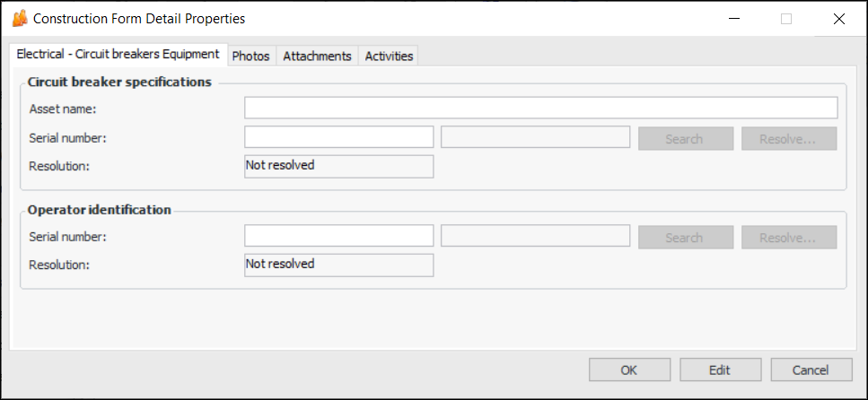The height and width of the screenshot is (400, 868).
Task: Click Resolve... in Circuit breaker specifications
Action: click(788, 139)
